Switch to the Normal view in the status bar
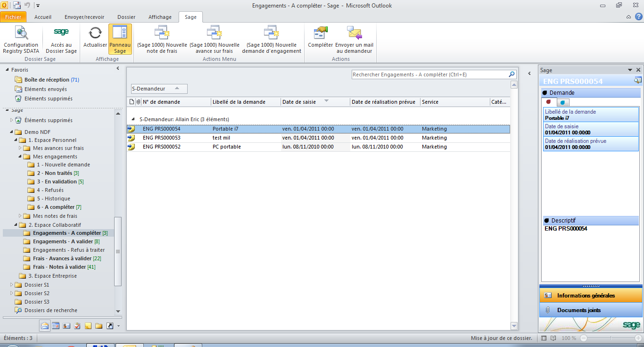The image size is (644, 347). 544,338
